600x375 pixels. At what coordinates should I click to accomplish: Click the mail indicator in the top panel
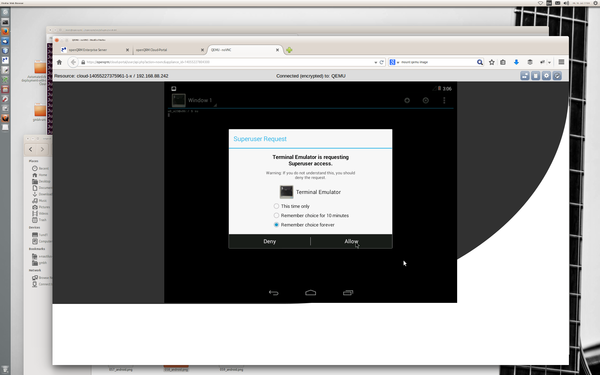(x=558, y=3)
